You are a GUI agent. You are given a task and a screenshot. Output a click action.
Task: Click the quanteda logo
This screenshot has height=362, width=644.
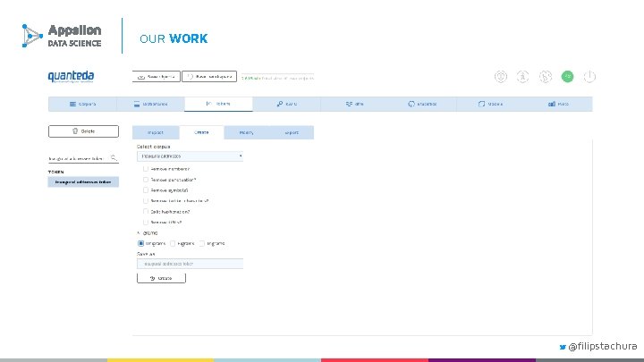pyautogui.click(x=71, y=76)
